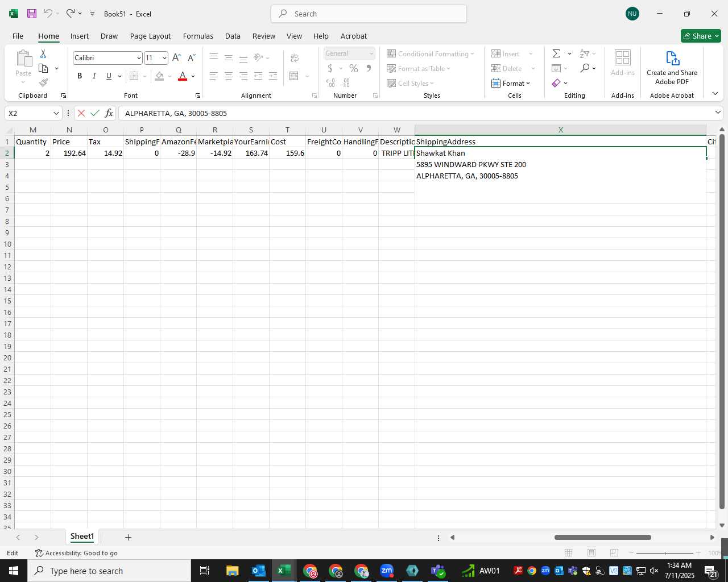Toggle Center horizontal alignment
This screenshot has width=728, height=582.
(229, 76)
